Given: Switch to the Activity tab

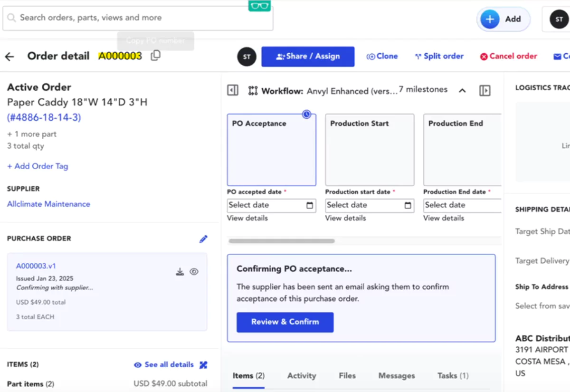Looking at the screenshot, I should pos(302,375).
